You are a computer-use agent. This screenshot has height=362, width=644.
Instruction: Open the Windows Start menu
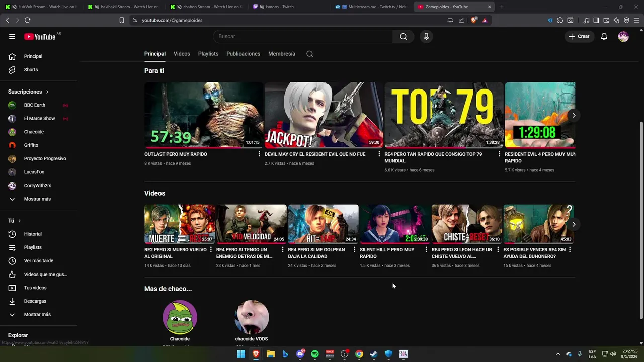[x=241, y=354]
